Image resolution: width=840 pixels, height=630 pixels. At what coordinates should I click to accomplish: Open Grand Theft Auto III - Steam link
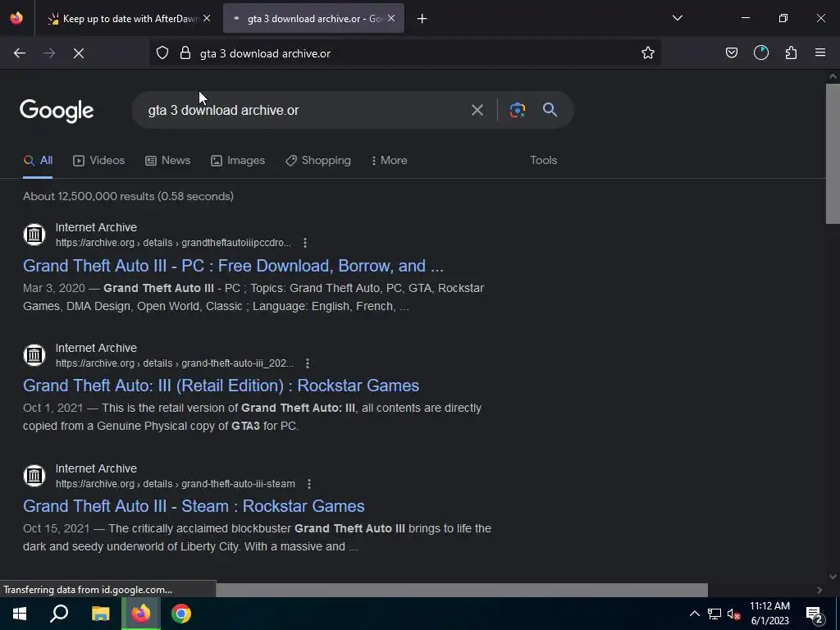pos(194,506)
